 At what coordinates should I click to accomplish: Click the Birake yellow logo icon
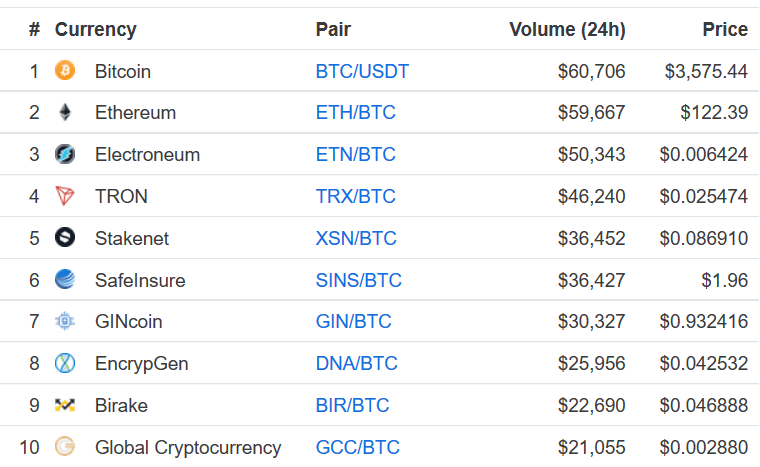pos(65,405)
